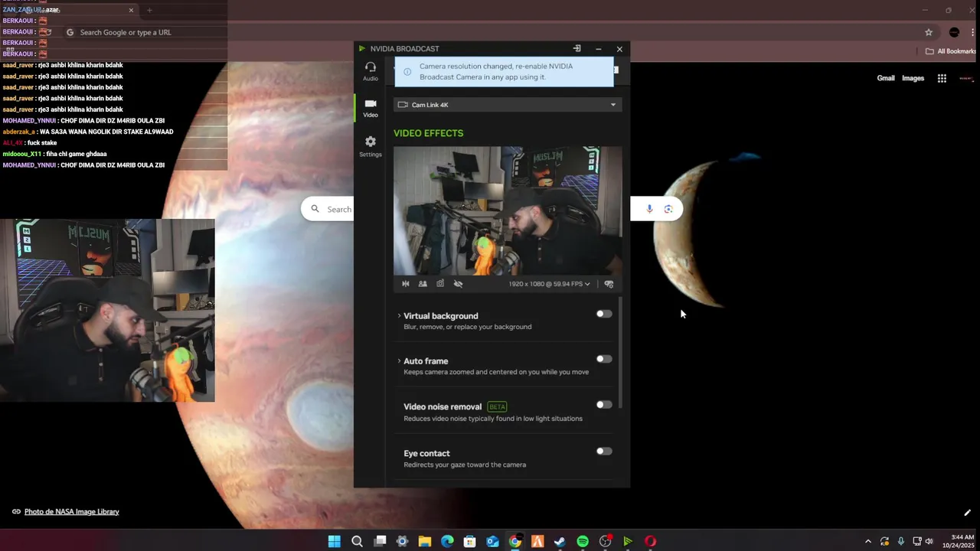Image resolution: width=980 pixels, height=551 pixels.
Task: Open Outlook from the taskbar
Action: 492,541
